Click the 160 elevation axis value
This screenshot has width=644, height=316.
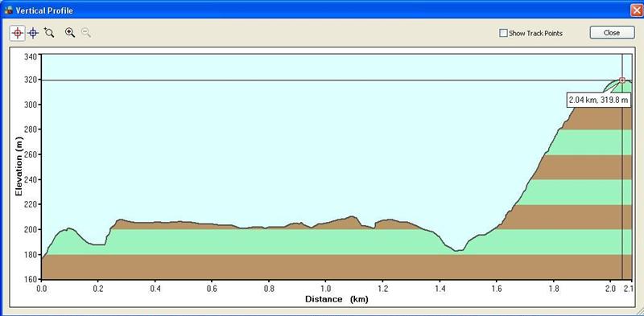coord(31,280)
